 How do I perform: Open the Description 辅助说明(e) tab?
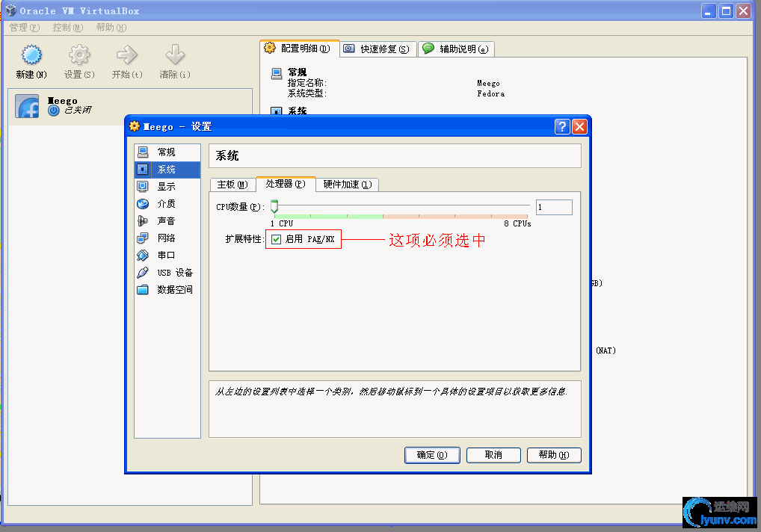pyautogui.click(x=456, y=49)
